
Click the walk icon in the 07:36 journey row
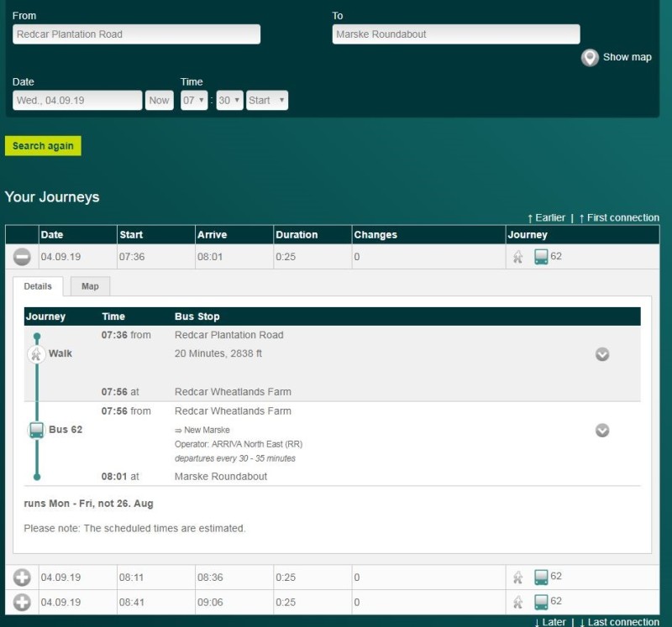pyautogui.click(x=518, y=257)
